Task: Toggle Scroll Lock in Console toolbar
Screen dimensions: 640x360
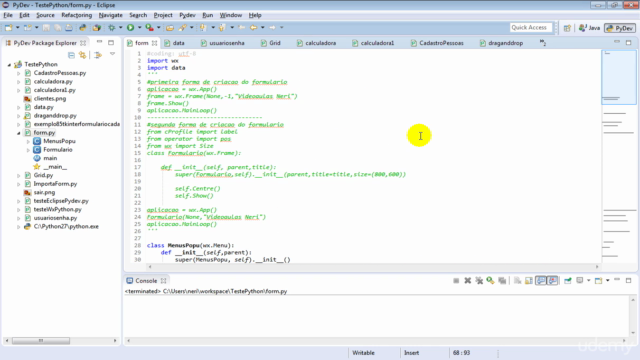Action: [529, 281]
